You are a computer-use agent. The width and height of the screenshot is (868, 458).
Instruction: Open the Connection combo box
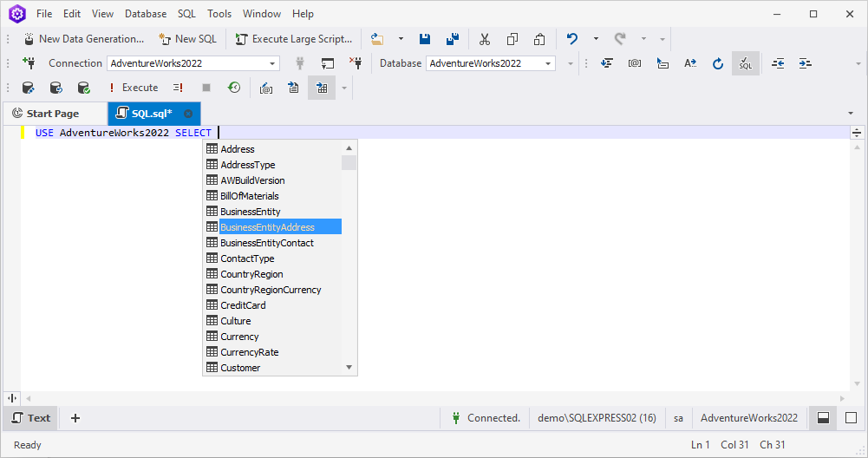coord(193,63)
